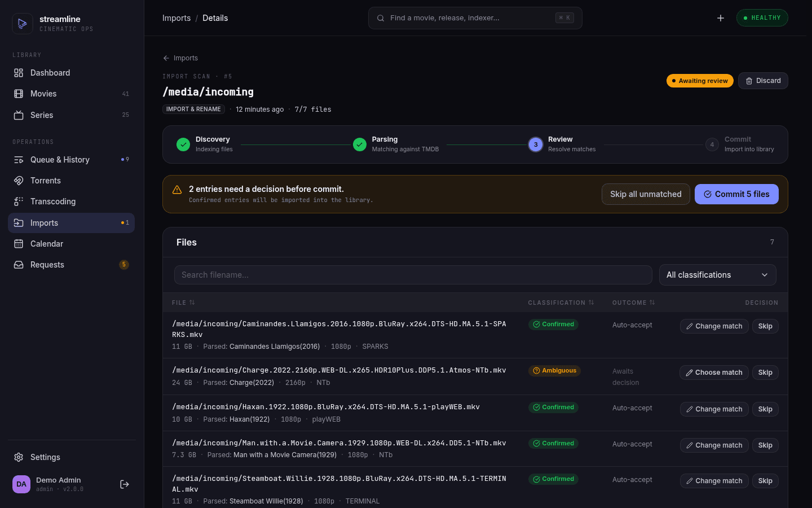Click the HEALTHY status badge
This screenshot has width=812, height=508.
(762, 18)
